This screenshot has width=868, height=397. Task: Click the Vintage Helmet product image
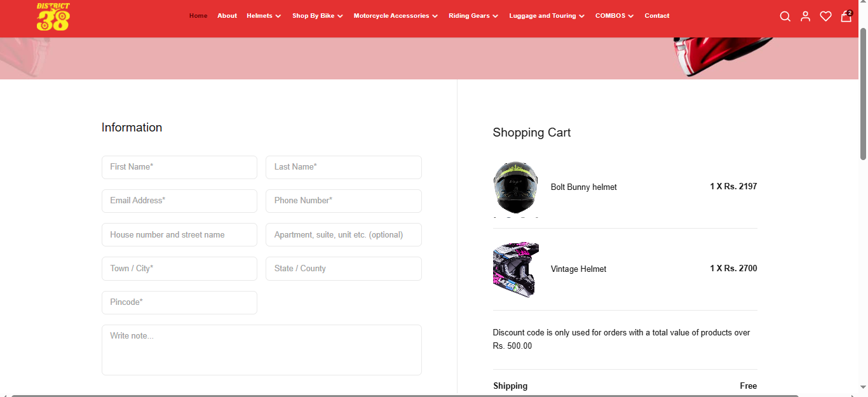515,269
